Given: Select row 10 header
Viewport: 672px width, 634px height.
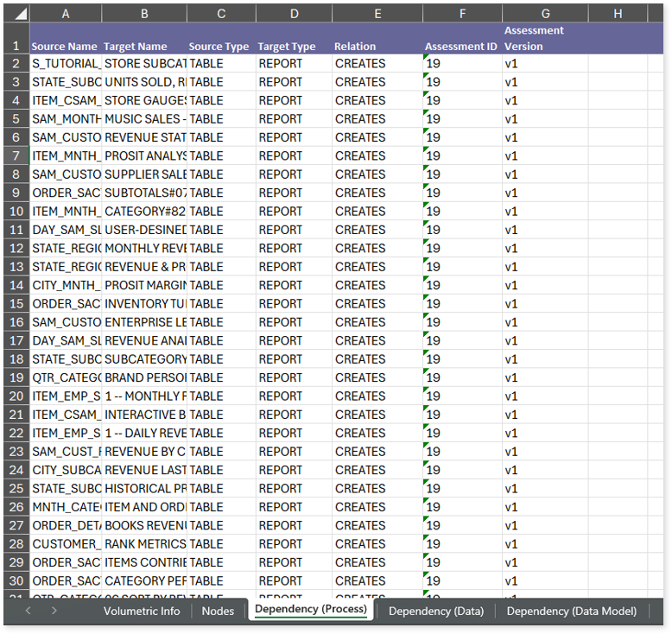Looking at the screenshot, I should [x=16, y=212].
